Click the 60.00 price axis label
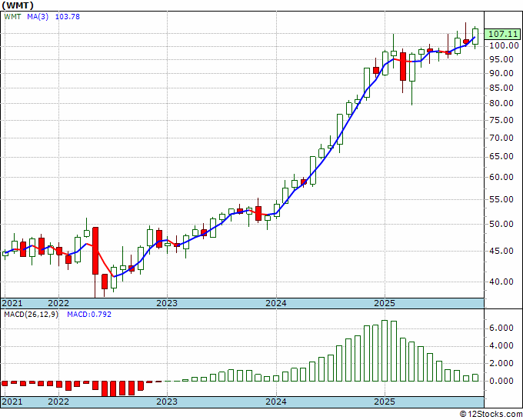 [x=501, y=177]
